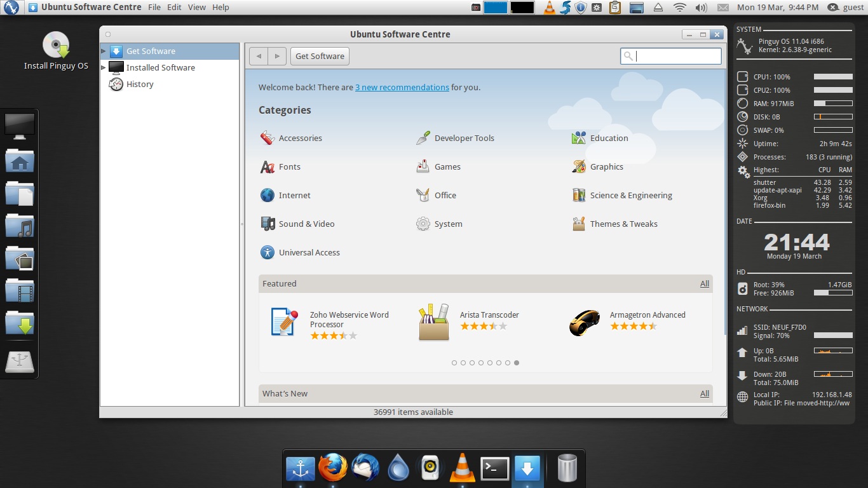Open the Home folder in side dock
Viewport: 868px width, 488px height.
(x=20, y=161)
